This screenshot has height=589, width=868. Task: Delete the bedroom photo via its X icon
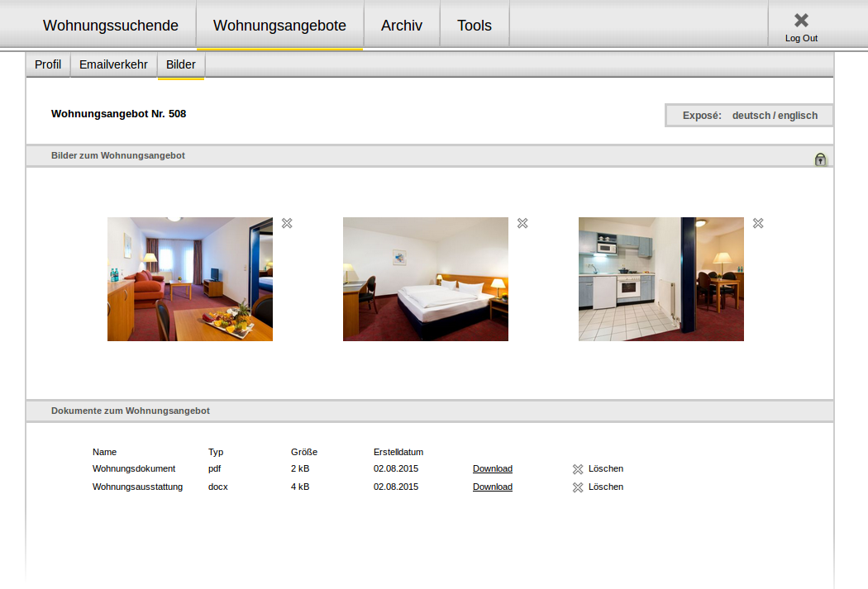coord(522,223)
